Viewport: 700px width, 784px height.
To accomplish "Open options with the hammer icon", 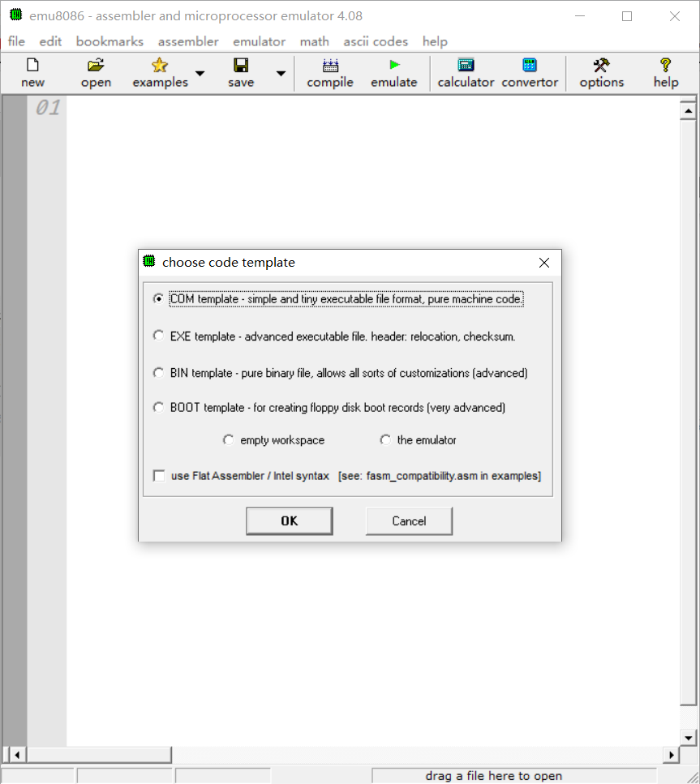I will coord(601,65).
